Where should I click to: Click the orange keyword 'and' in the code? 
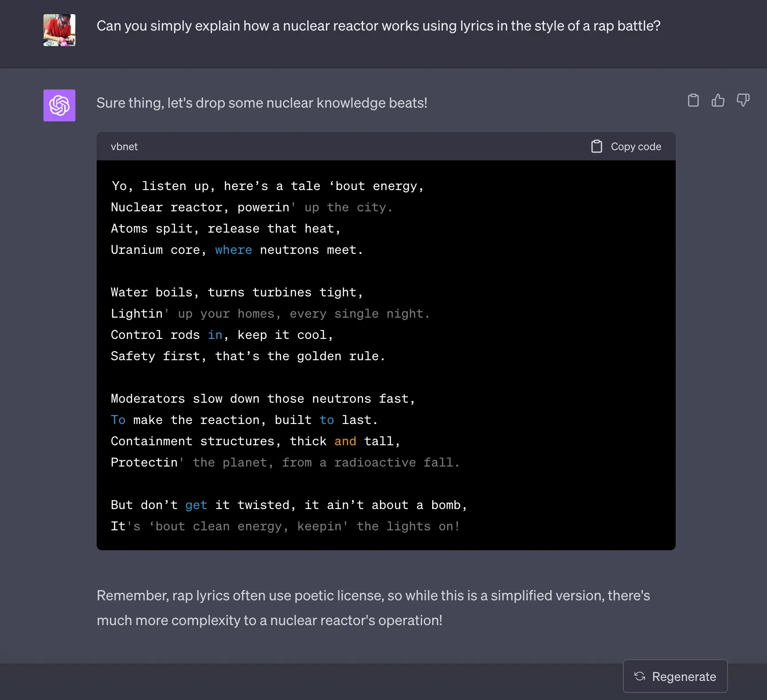(x=345, y=441)
